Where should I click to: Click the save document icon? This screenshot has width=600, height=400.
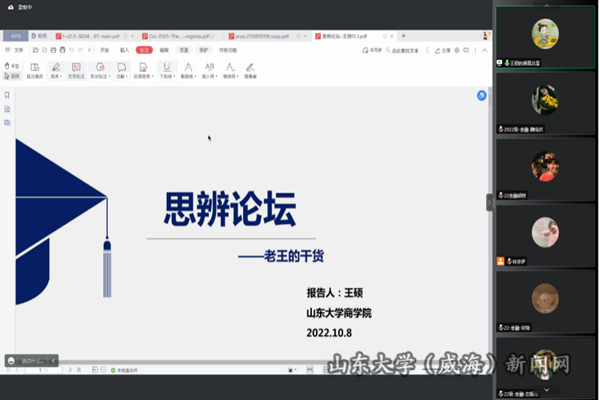[44, 50]
